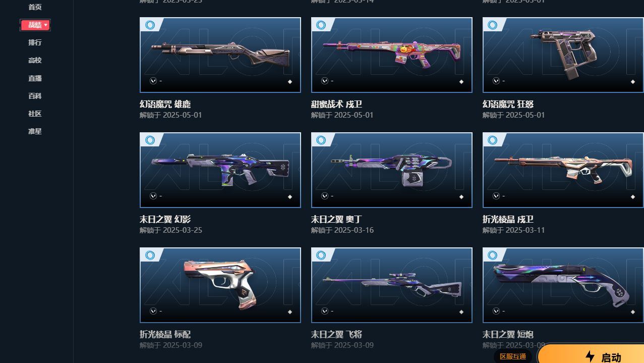Screen dimensions: 644x363
Task: Expand the 战绩 dropdown arrow in sidebar
Action: [46, 25]
